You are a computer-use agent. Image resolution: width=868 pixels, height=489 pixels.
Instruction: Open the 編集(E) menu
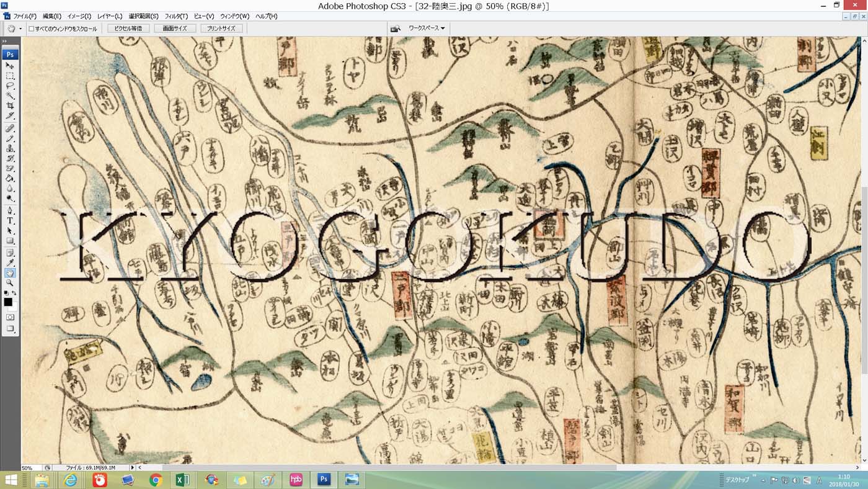coord(52,16)
